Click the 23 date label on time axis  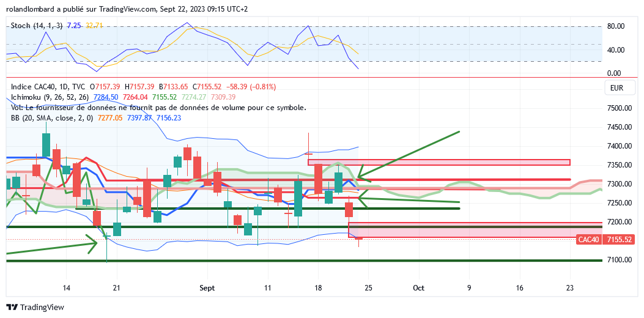(569, 287)
